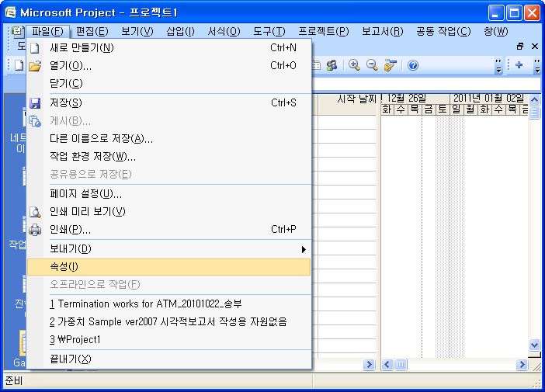Screen dimensions: 545x392
Task: Select 저장(S) menu entry
Action: point(169,103)
